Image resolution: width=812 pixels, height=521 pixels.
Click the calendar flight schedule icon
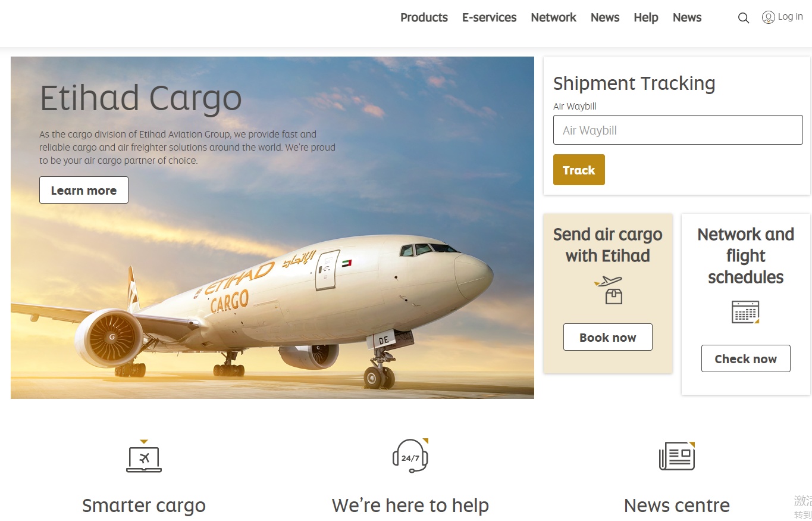coord(745,312)
